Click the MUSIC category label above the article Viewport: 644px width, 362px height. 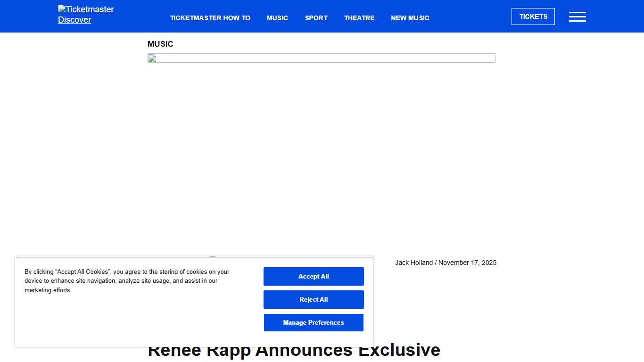click(x=160, y=44)
